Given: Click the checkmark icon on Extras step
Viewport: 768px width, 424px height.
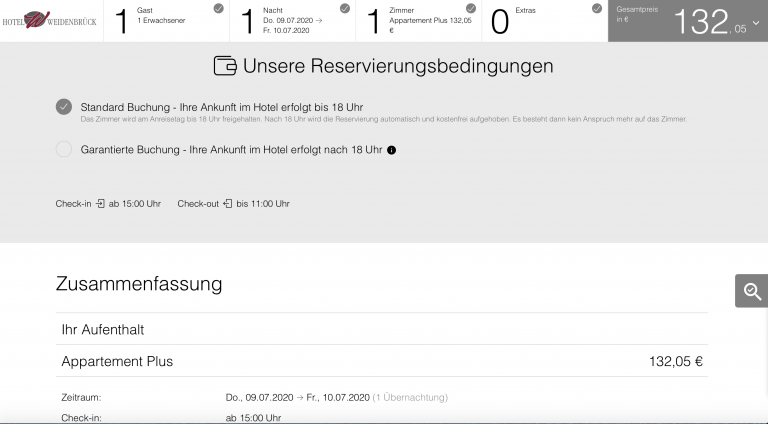Looking at the screenshot, I should pyautogui.click(x=597, y=8).
